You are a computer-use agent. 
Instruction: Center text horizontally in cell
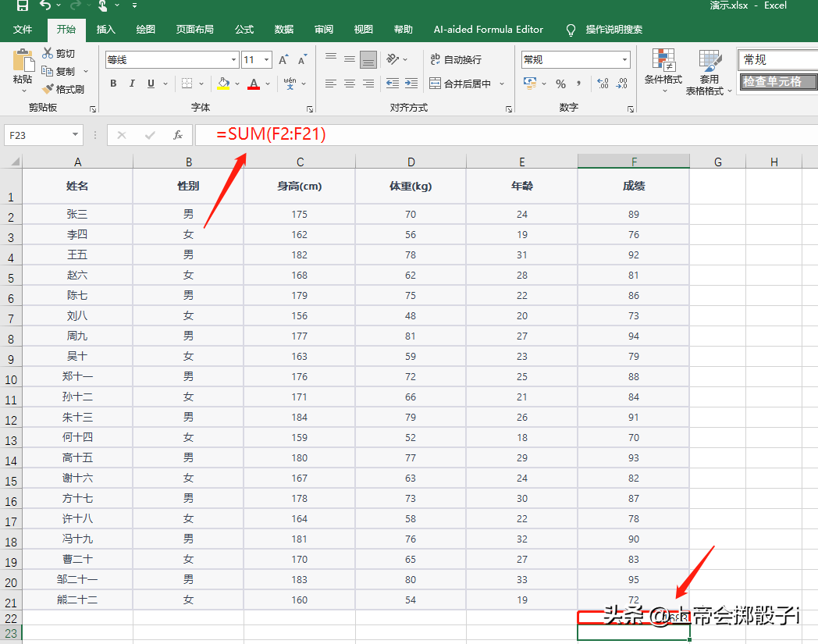tap(350, 83)
